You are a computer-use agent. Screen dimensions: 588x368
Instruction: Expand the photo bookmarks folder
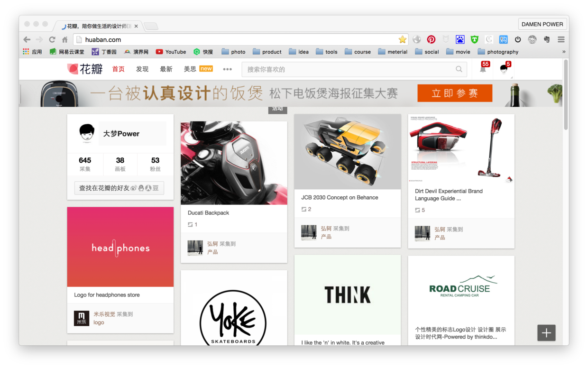click(233, 52)
